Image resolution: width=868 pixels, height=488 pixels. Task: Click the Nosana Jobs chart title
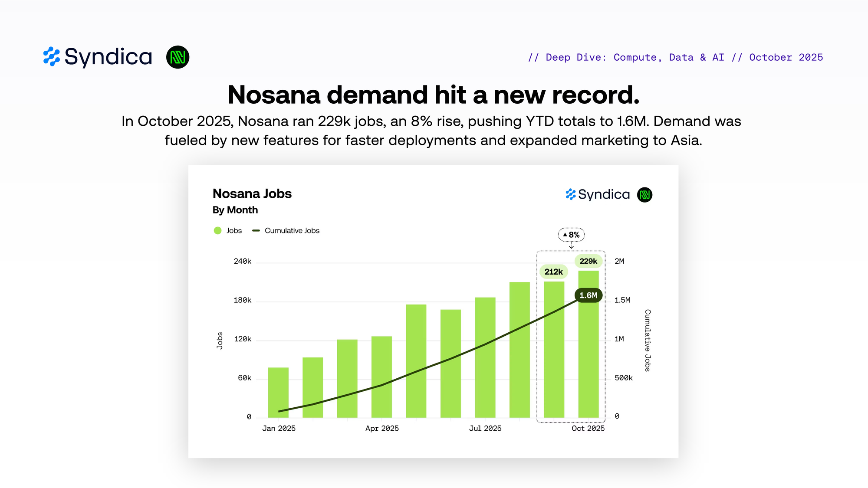tap(252, 193)
